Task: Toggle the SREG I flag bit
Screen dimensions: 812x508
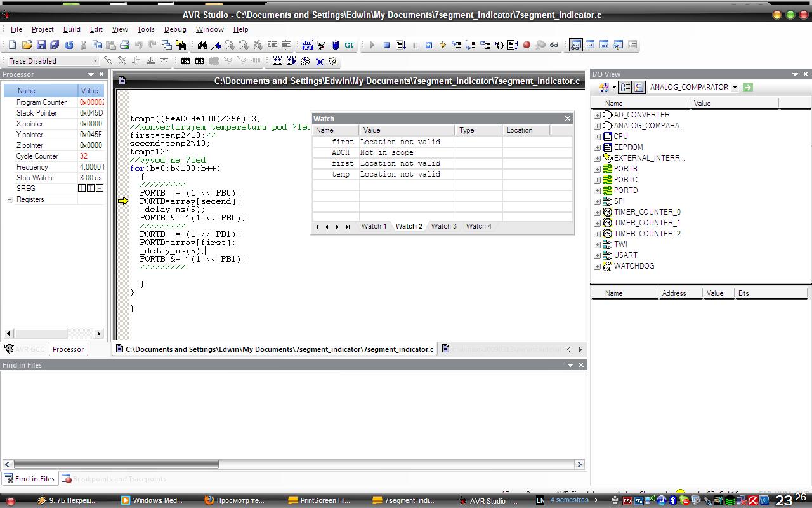Action: [x=82, y=189]
